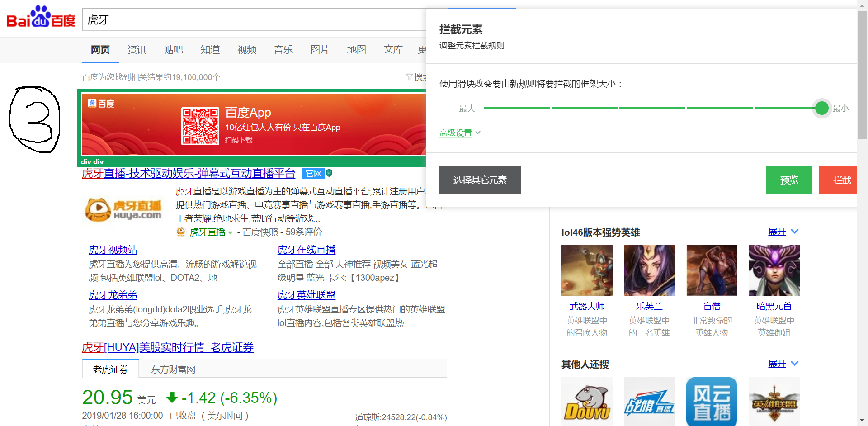Expand the 其他人还搜 section
This screenshot has height=426, width=868.
click(783, 364)
